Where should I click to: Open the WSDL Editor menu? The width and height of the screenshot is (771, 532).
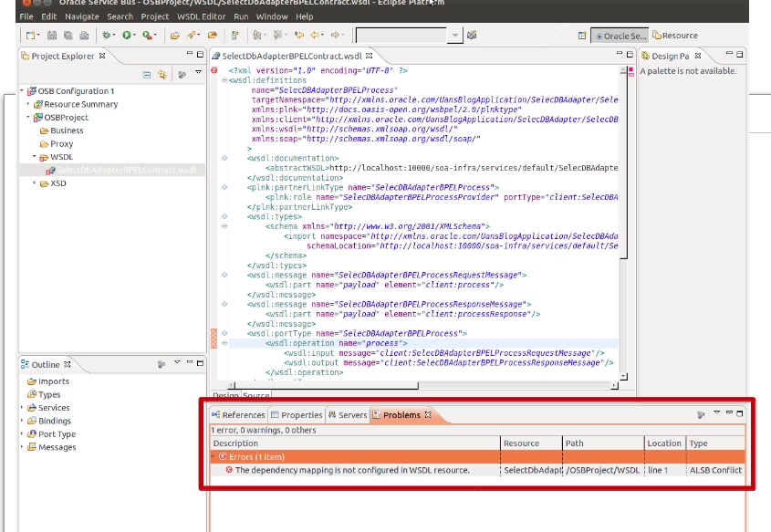click(202, 16)
